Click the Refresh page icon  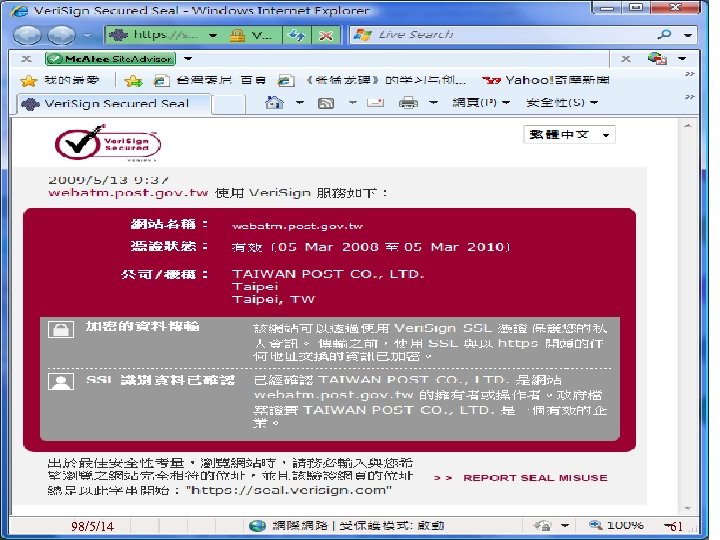pyautogui.click(x=296, y=35)
